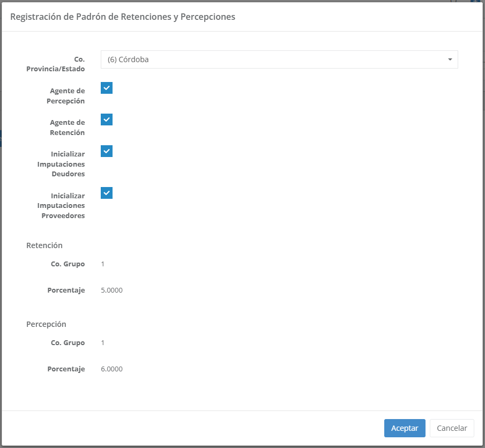Untick the Inicializar Imputaciones Proveedores checkbox

coord(107,193)
